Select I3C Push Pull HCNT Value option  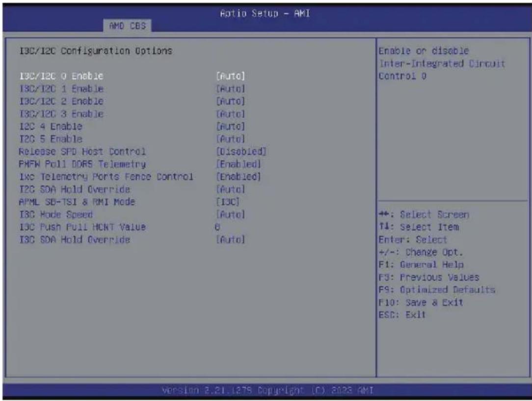pos(82,227)
